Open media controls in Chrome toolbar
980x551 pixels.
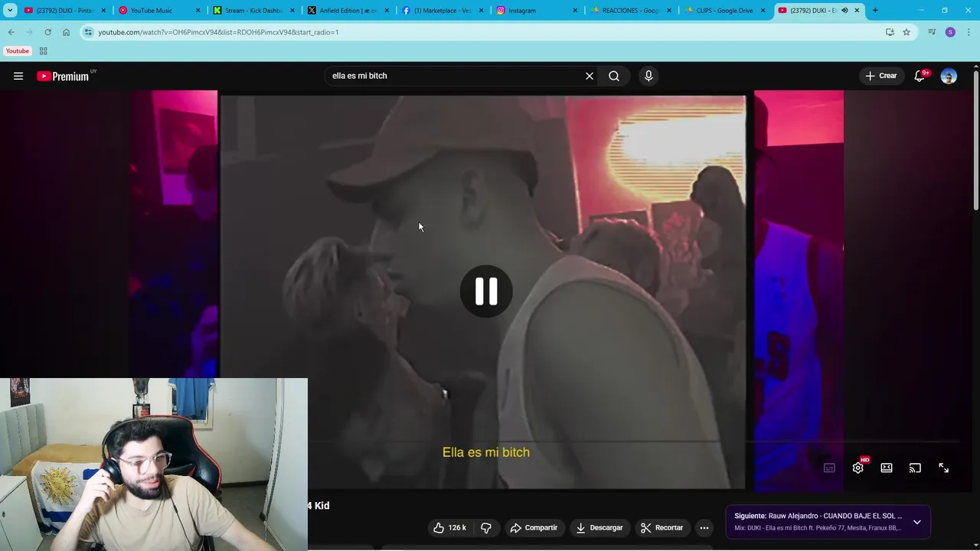pos(932,32)
